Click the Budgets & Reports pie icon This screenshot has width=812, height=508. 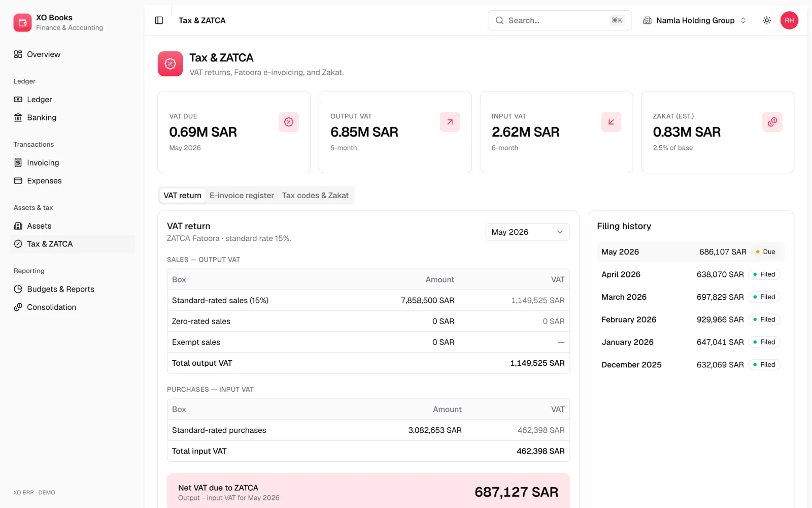(18, 289)
